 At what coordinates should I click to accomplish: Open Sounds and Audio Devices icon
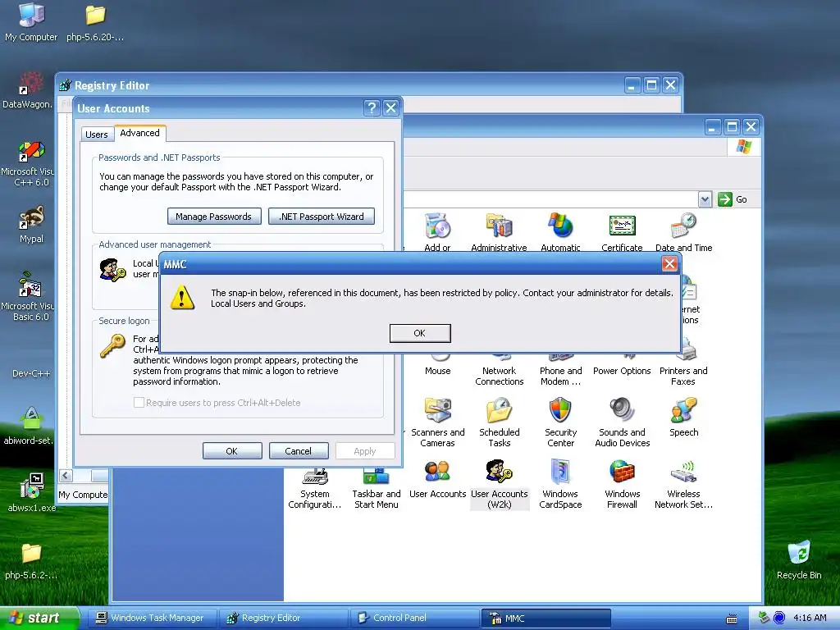click(x=622, y=410)
